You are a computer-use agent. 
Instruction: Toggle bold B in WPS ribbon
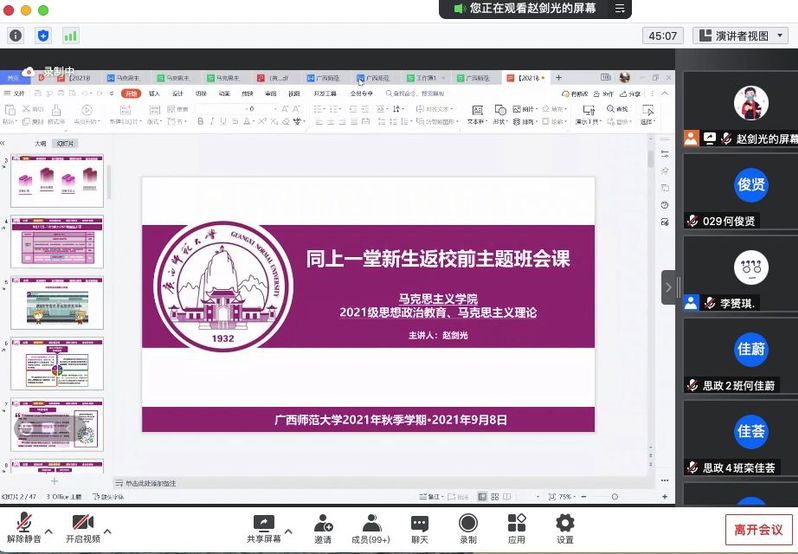(x=201, y=122)
